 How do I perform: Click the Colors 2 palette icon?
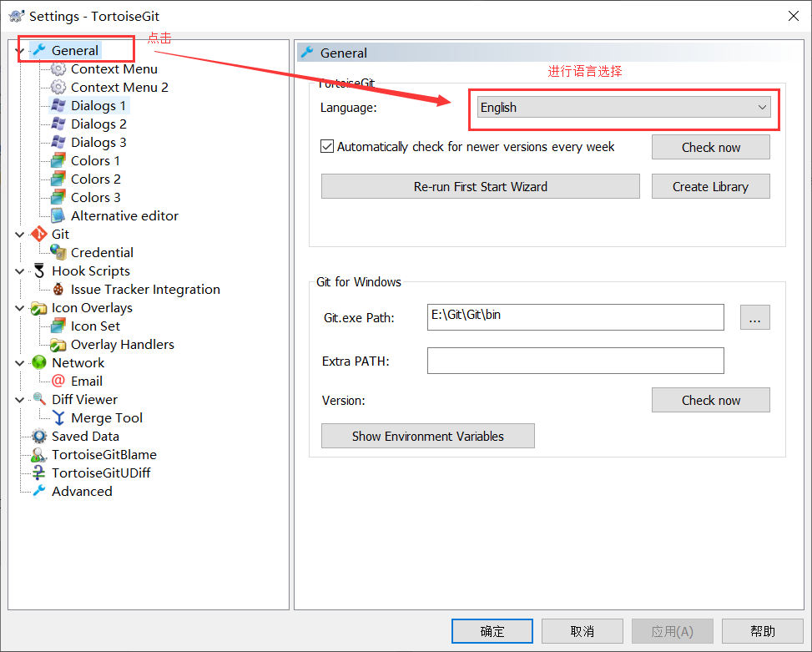tap(58, 179)
